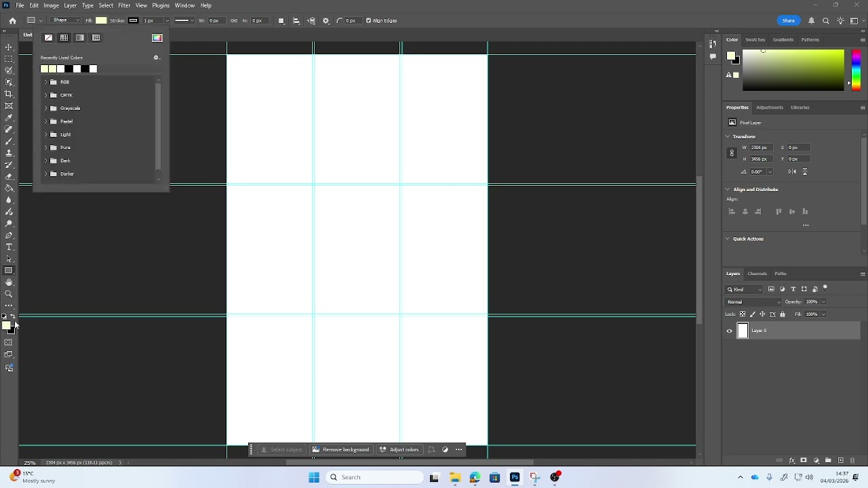The height and width of the screenshot is (488, 868).
Task: Select the Clone Stamp tool
Action: [x=9, y=153]
